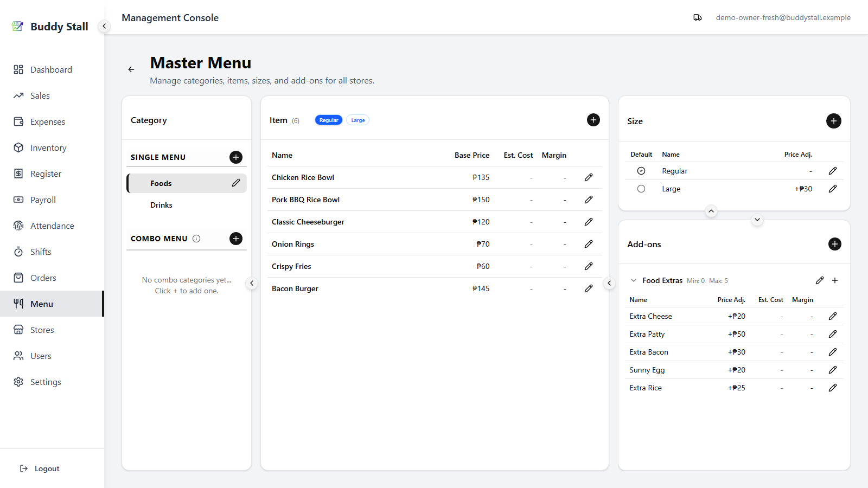
Task: Go back with the arrow beside Master Menu
Action: pyautogui.click(x=131, y=69)
